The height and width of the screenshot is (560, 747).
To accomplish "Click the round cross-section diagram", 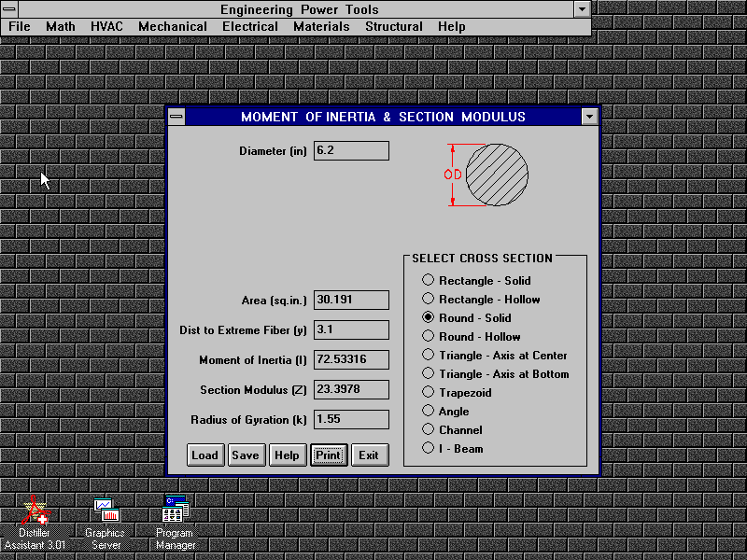I will pos(496,175).
